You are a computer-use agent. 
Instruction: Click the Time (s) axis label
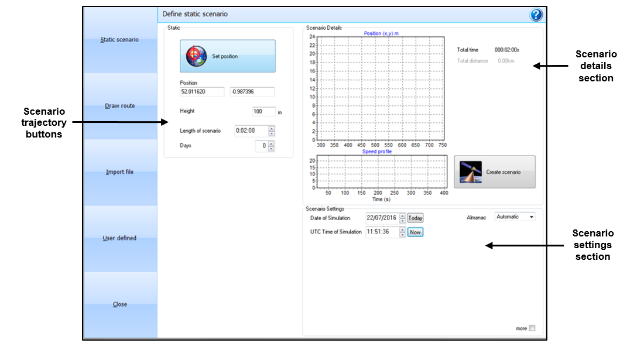click(x=381, y=199)
